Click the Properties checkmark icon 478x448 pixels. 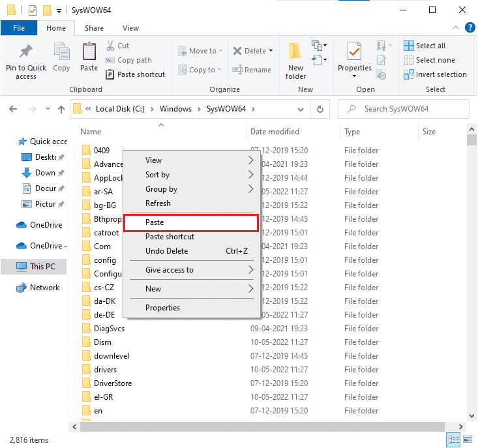tap(354, 52)
